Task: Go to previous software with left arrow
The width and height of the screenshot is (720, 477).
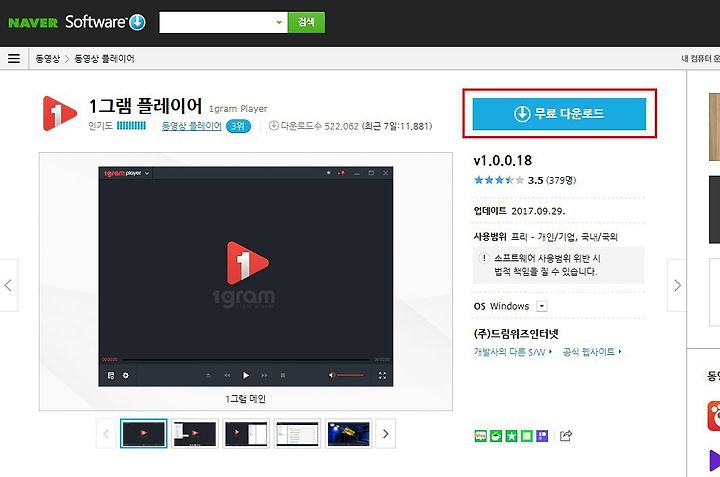Action: (8, 285)
